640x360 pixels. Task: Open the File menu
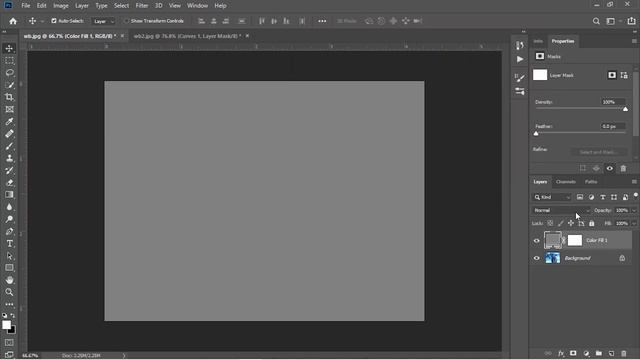click(26, 6)
